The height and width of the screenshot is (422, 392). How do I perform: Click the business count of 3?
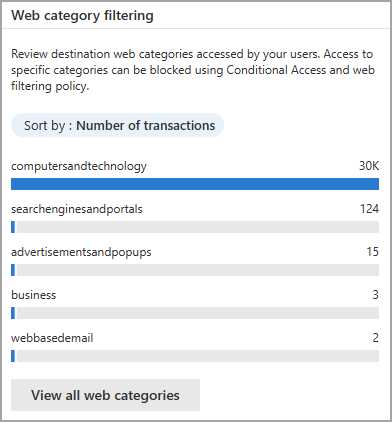376,295
